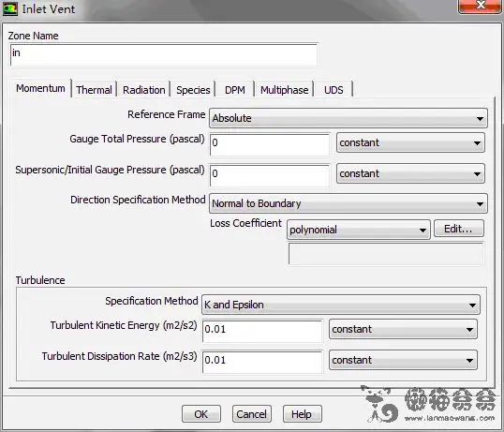Click the empty Loss Coefficient value box
The height and width of the screenshot is (432, 504).
click(x=386, y=254)
